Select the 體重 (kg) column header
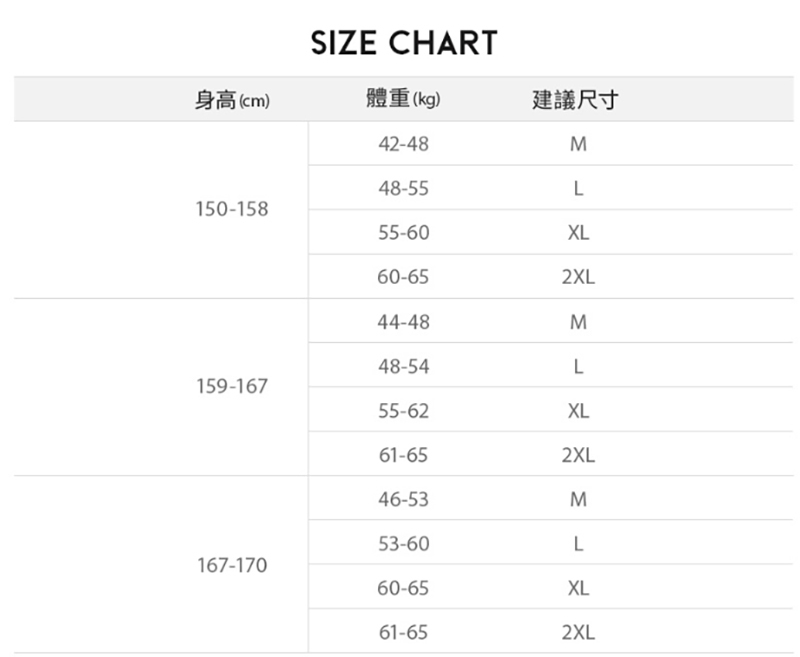 click(x=403, y=100)
